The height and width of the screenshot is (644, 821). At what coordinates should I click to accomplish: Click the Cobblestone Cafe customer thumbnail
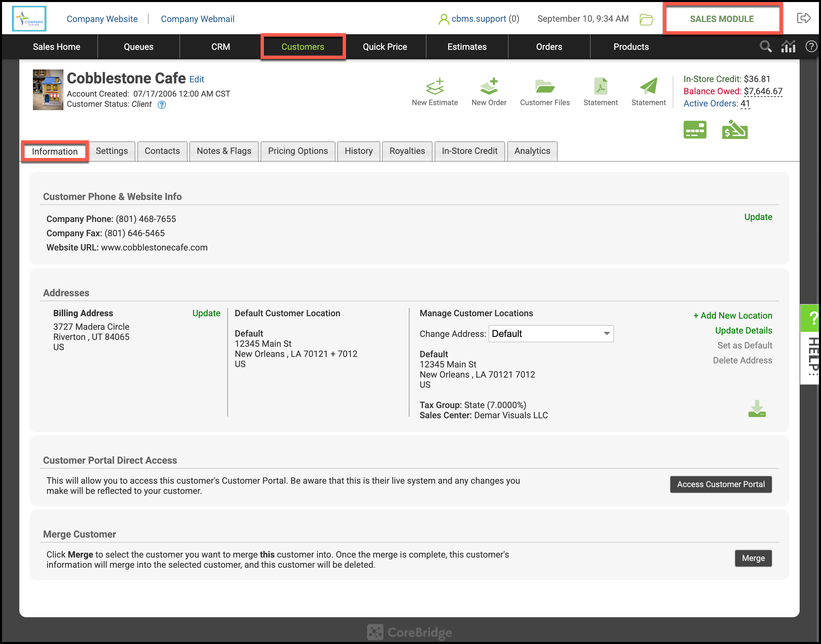point(48,90)
